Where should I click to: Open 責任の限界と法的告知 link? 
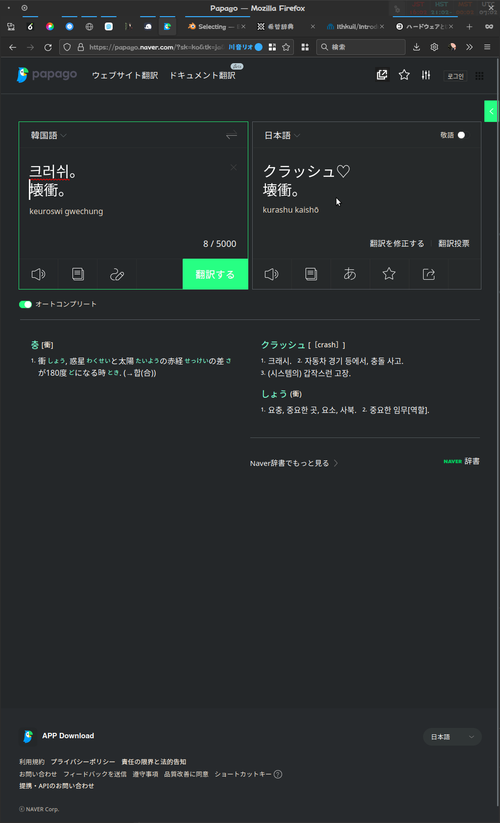tap(154, 762)
